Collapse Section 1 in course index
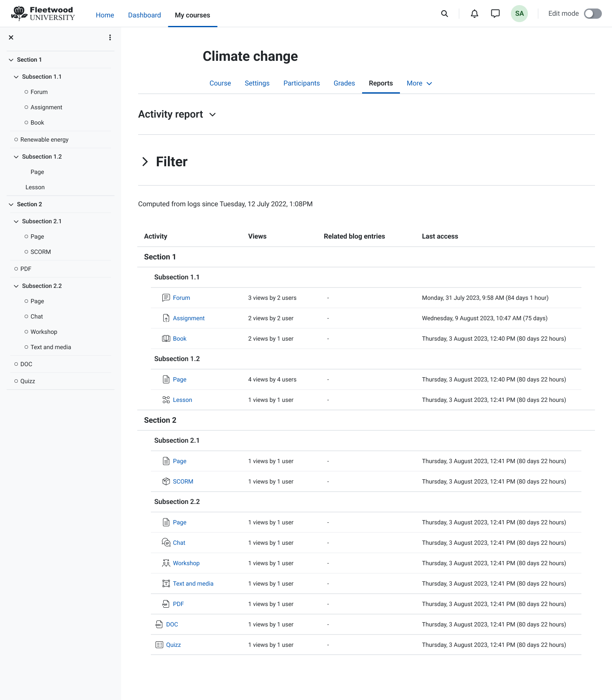 [x=11, y=60]
